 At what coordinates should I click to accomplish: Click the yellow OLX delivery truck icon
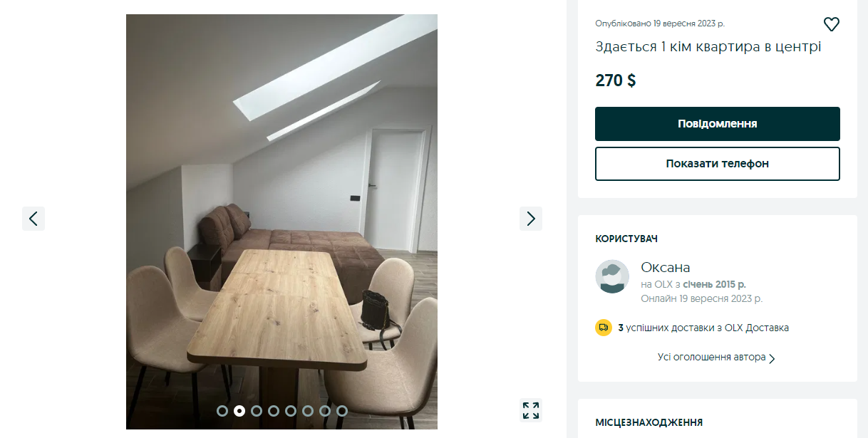[604, 328]
